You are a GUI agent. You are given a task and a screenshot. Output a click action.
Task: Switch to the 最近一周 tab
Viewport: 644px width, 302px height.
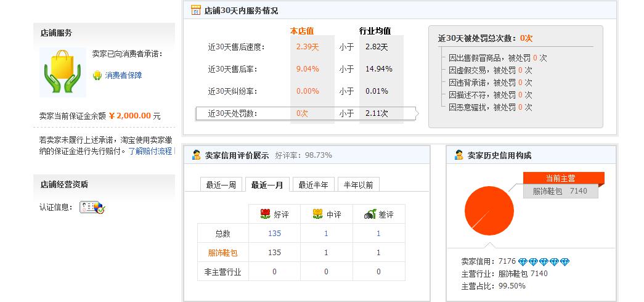tap(221, 185)
